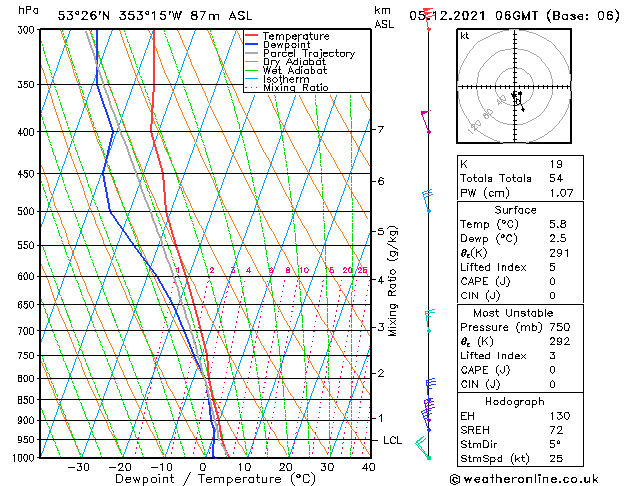Click the wind barb at 700 hPa level
The width and height of the screenshot is (629, 486).
coord(429,319)
